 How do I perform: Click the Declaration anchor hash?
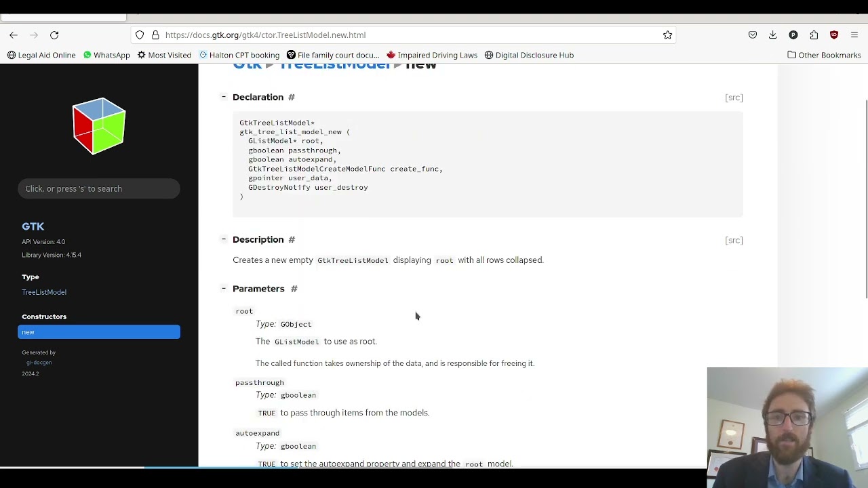coord(292,98)
